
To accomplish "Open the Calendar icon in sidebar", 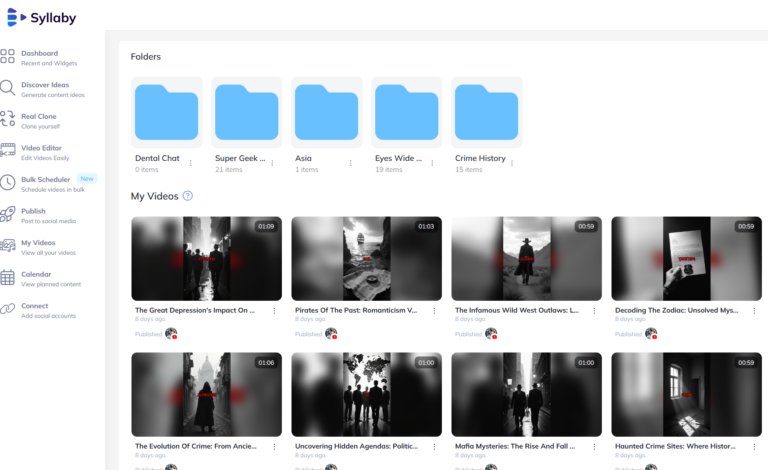I will [7, 278].
